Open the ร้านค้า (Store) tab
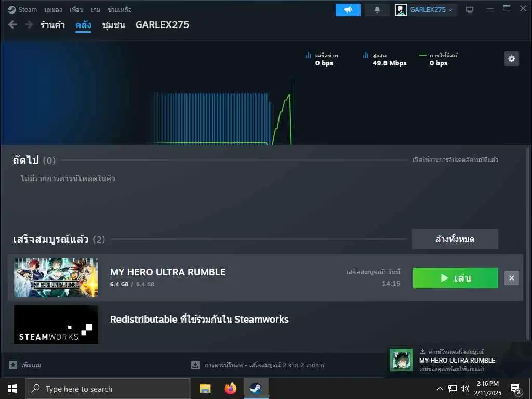The image size is (532, 399). [x=52, y=25]
